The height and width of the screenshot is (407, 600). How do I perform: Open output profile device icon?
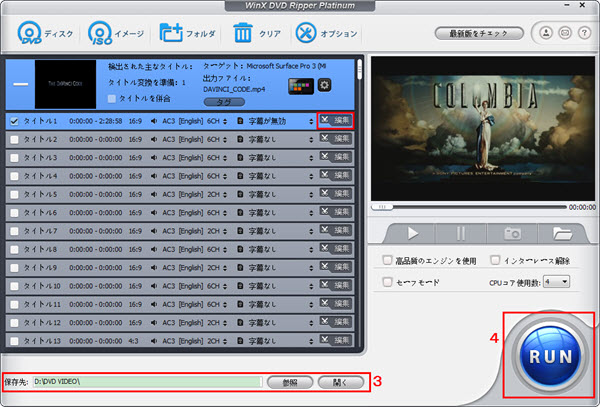[x=301, y=86]
